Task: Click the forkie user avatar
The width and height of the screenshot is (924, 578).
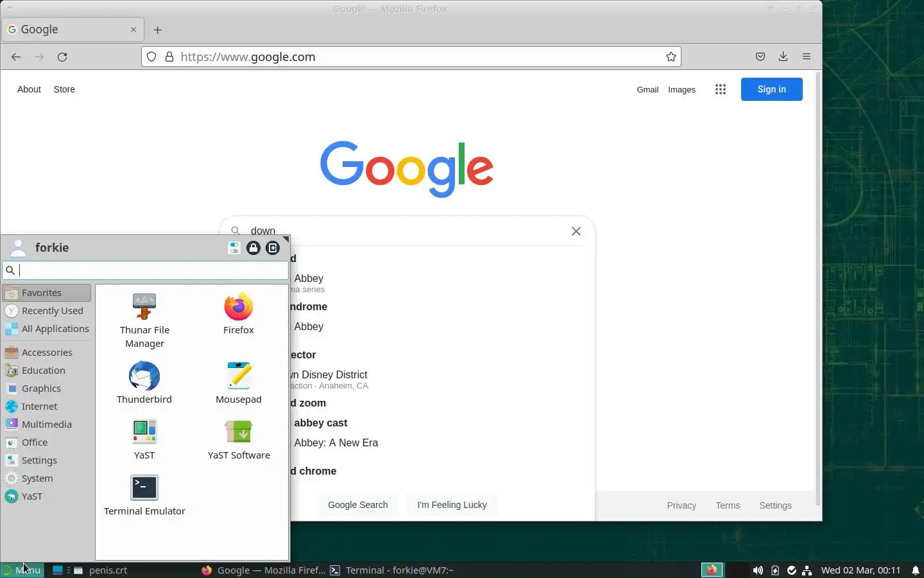Action: [19, 248]
